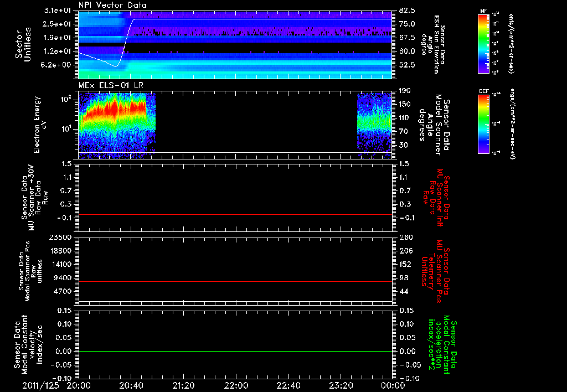The width and height of the screenshot is (567, 392).
Task: Select the "MEx ELS-01 LR" panel title
Action: tap(111, 85)
